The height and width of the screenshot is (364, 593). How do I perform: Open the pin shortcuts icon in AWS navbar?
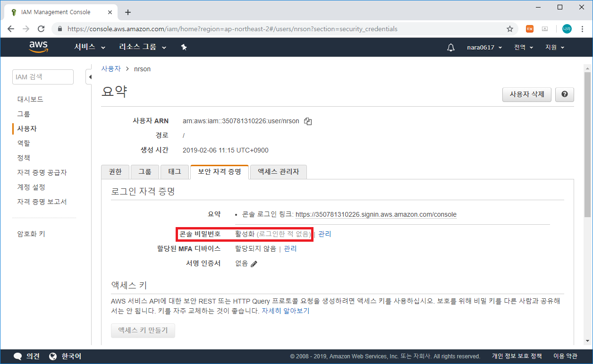(x=184, y=47)
